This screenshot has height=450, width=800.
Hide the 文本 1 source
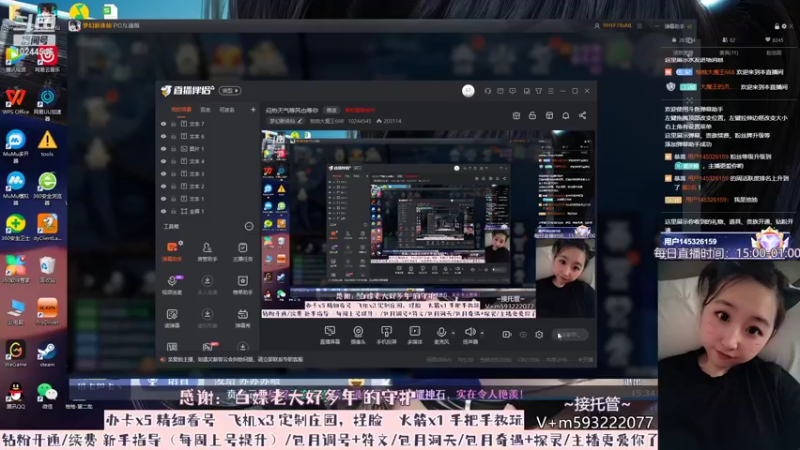tap(163, 199)
